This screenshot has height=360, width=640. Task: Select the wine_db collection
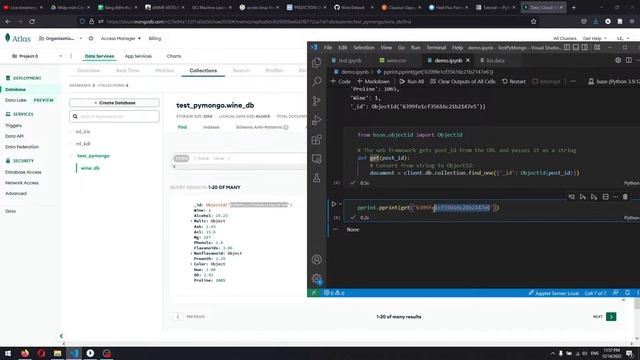[90, 168]
